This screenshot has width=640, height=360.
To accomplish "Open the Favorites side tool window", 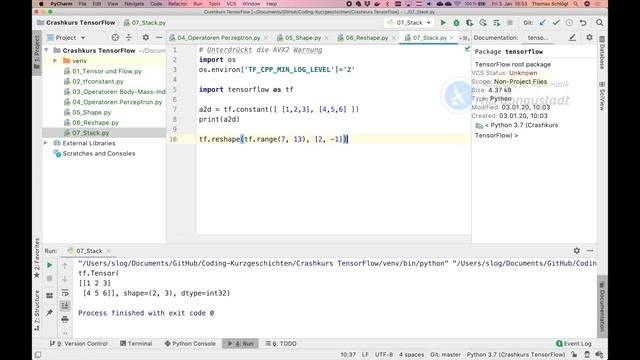I will [x=37, y=258].
